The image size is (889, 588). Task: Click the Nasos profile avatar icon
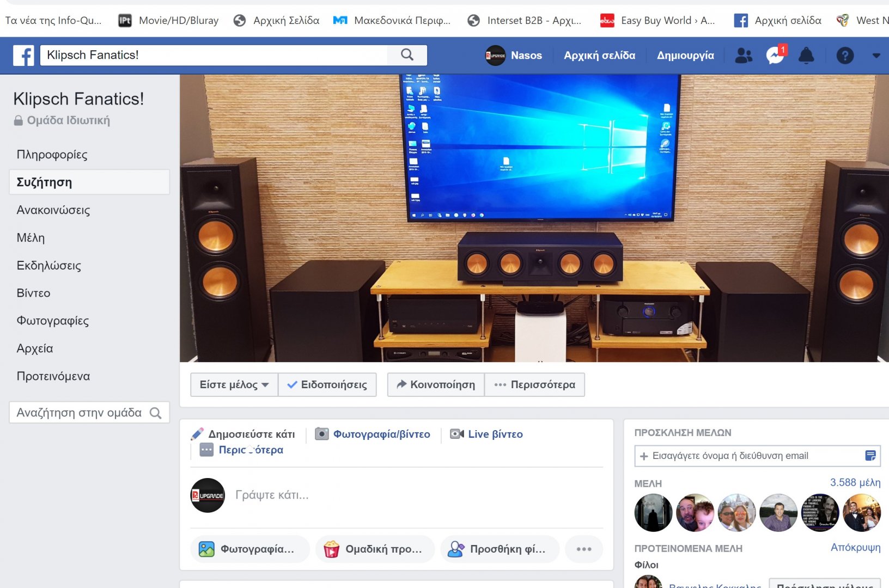(495, 56)
